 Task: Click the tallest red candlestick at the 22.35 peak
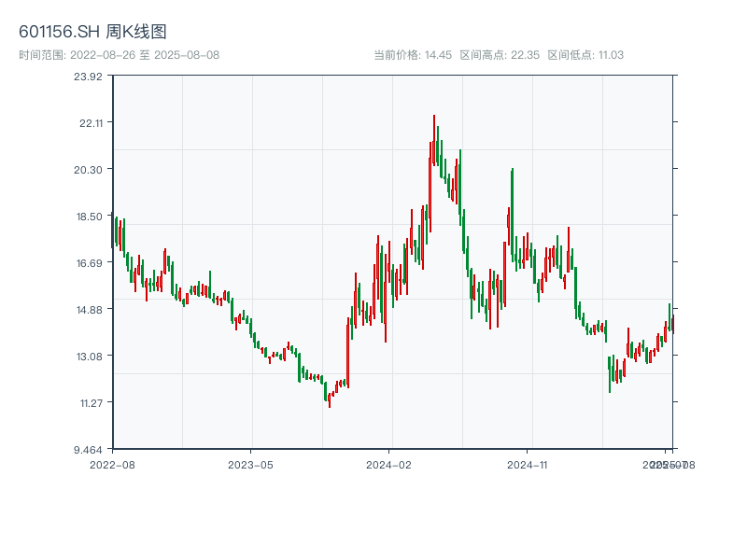[x=434, y=141]
